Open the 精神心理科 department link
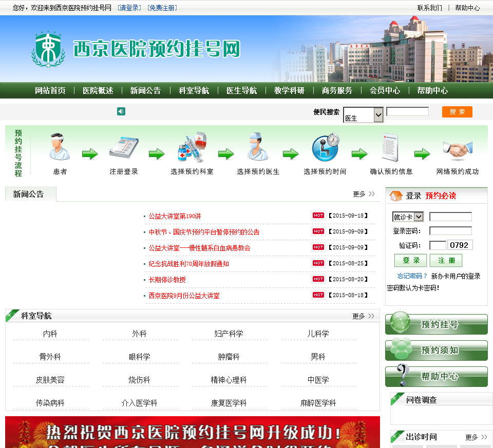 tap(229, 380)
